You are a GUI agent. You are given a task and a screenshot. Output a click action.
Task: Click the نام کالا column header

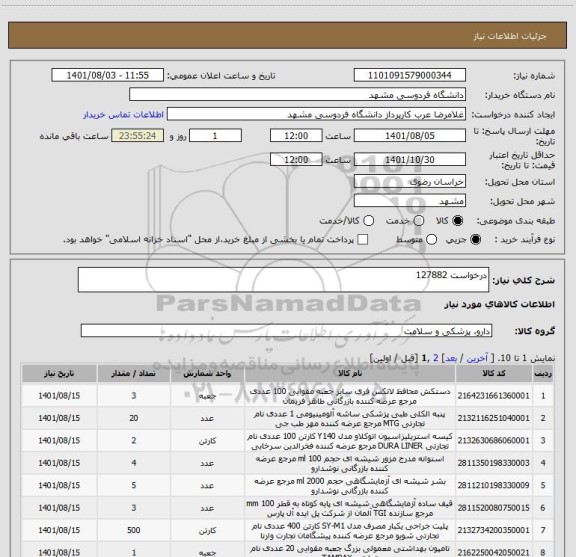[350, 373]
